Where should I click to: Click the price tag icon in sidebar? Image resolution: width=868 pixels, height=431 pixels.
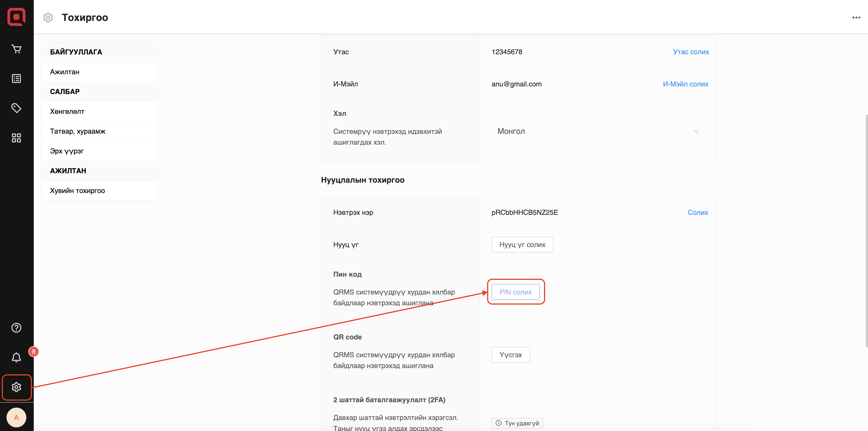coord(16,108)
